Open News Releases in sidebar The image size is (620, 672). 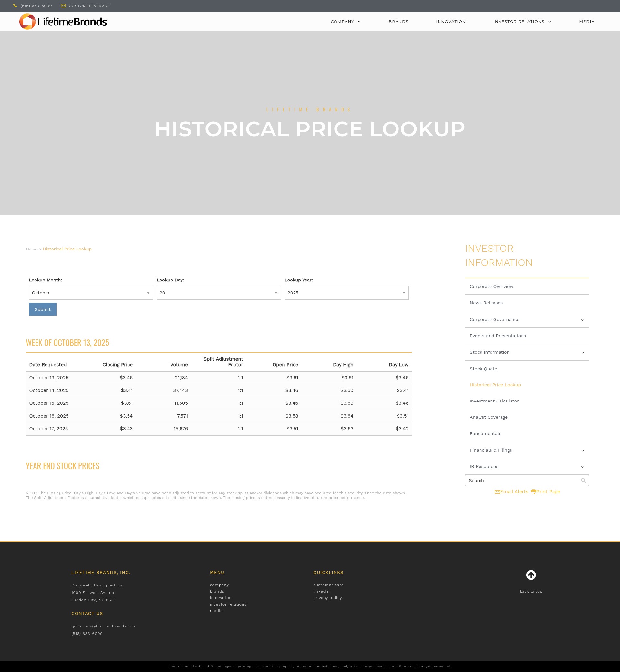486,303
